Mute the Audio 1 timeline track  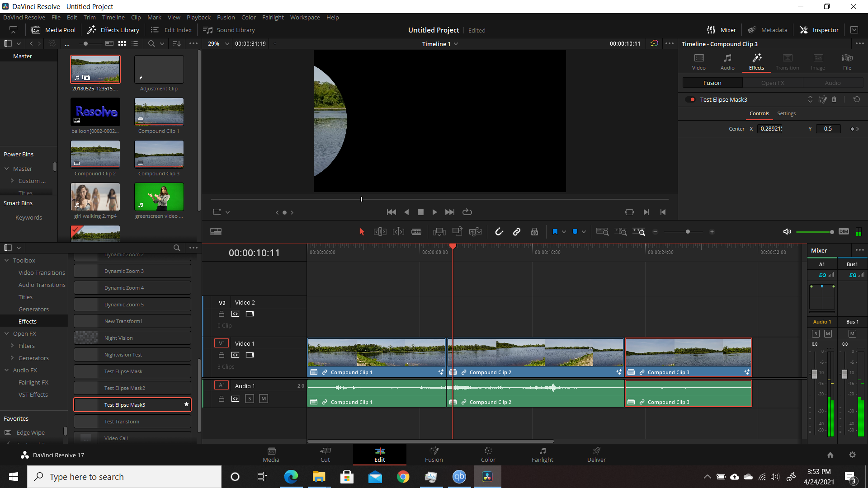[x=264, y=399]
